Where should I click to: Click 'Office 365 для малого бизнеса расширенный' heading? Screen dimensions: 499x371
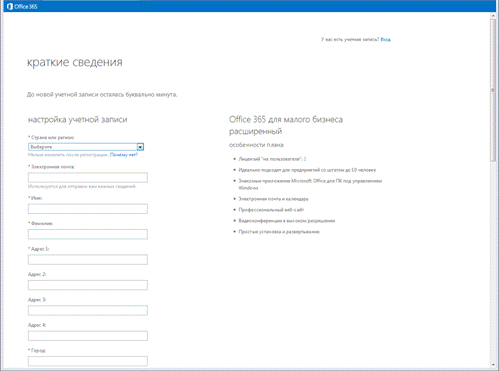pyautogui.click(x=286, y=125)
